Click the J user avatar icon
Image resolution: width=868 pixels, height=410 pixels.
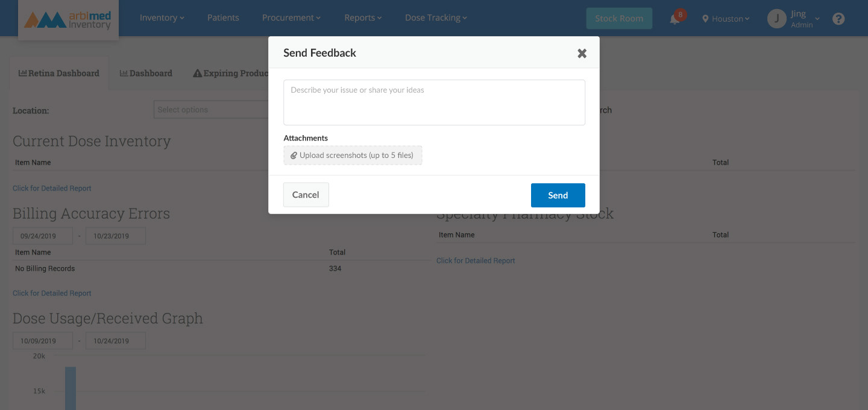coord(776,19)
